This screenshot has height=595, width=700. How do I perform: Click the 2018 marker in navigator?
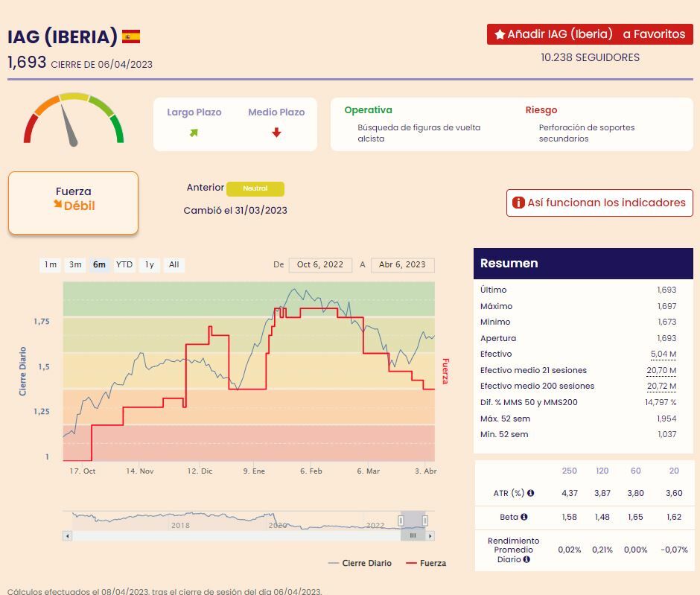click(180, 526)
